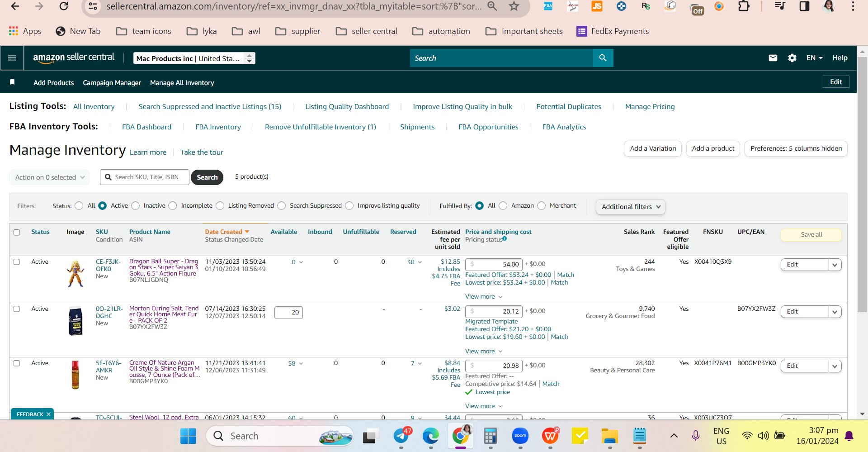868x452 pixels.
Task: Expand View more for Dragon Ball pricing
Action: pyautogui.click(x=484, y=297)
